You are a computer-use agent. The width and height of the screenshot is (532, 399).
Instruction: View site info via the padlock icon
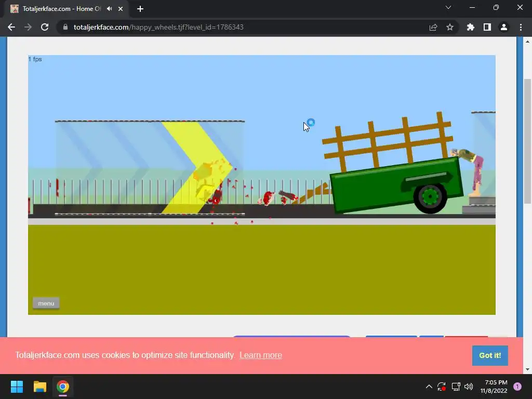tap(65, 27)
